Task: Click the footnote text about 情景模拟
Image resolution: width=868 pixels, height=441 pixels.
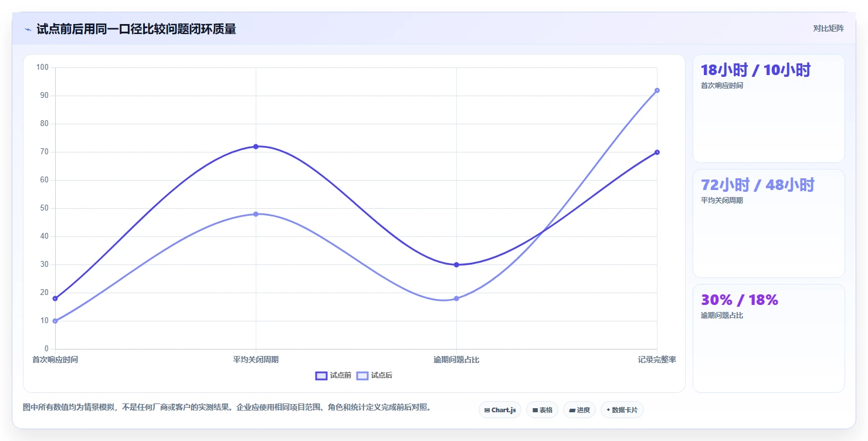Action: click(x=229, y=407)
